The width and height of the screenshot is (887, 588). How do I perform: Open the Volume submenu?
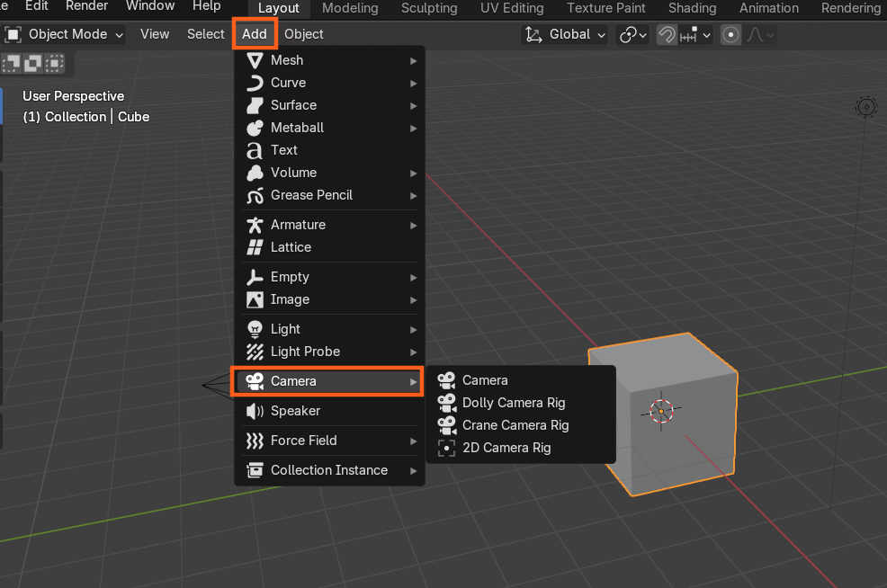[329, 173]
